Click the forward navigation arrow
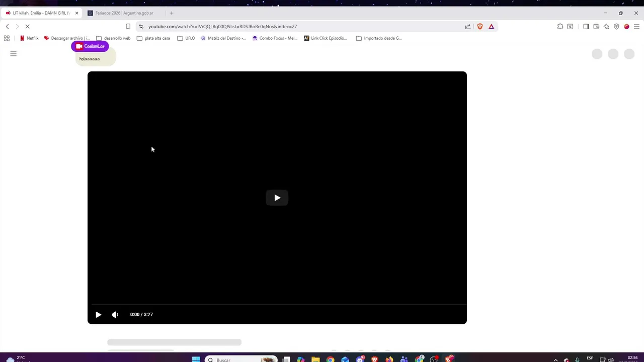 point(17,27)
